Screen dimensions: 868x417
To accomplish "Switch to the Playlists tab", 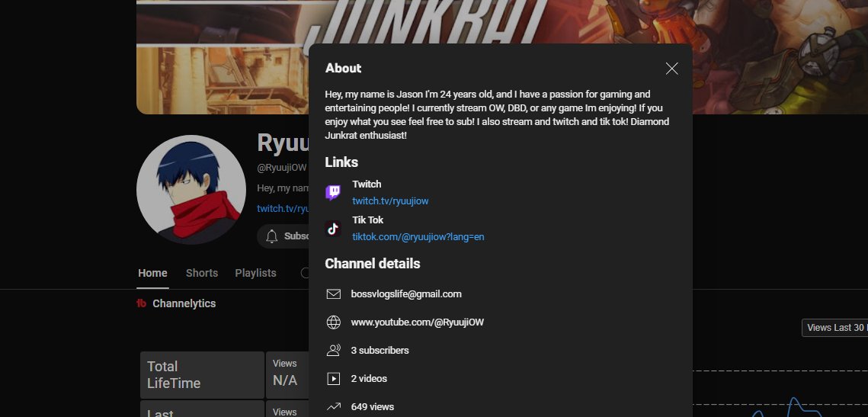I will 255,273.
